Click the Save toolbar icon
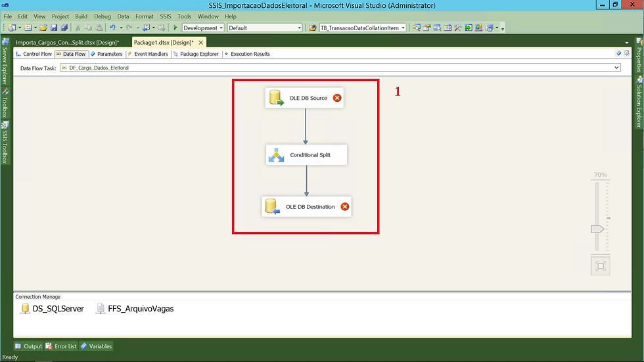 point(54,28)
